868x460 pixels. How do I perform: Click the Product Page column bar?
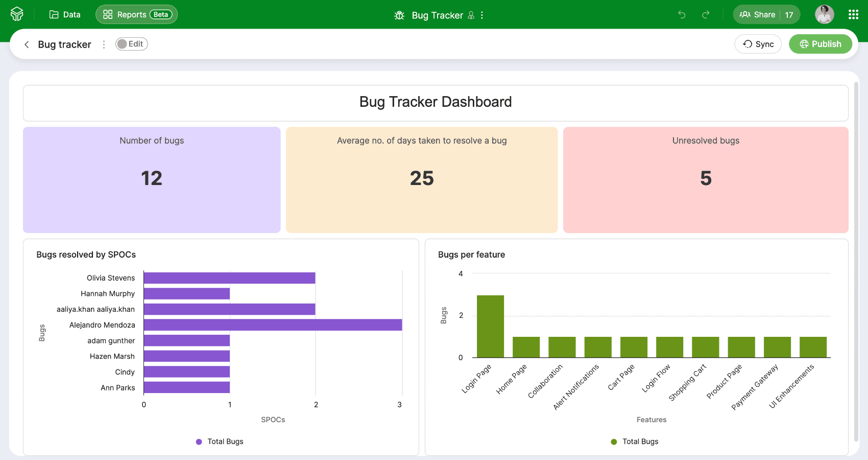click(x=741, y=347)
